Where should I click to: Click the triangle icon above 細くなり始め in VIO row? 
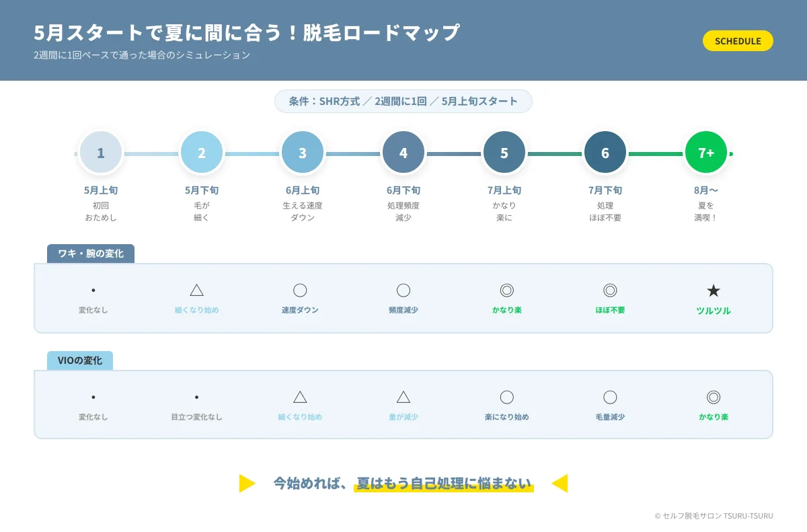click(300, 397)
